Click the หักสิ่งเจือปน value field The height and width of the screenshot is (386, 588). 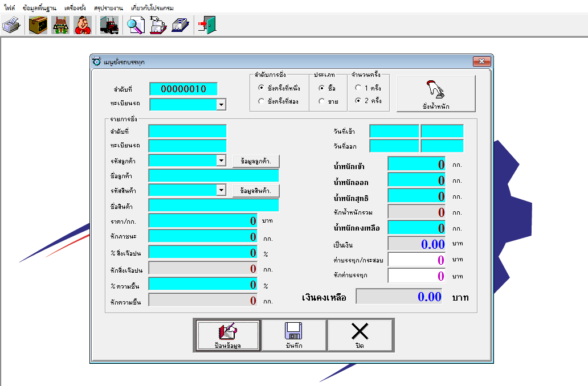coord(203,268)
